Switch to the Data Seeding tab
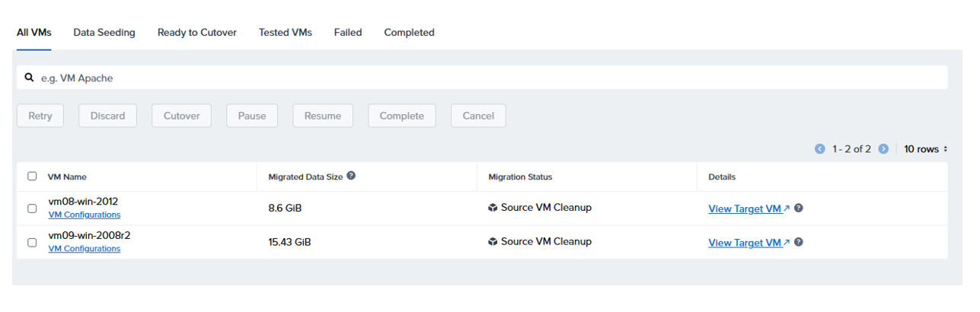The width and height of the screenshot is (980, 312). pyautogui.click(x=104, y=33)
